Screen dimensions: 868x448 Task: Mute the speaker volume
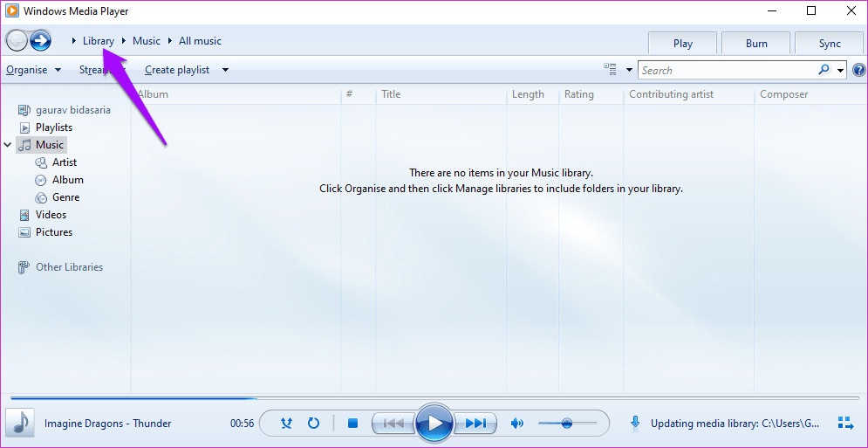pos(517,423)
